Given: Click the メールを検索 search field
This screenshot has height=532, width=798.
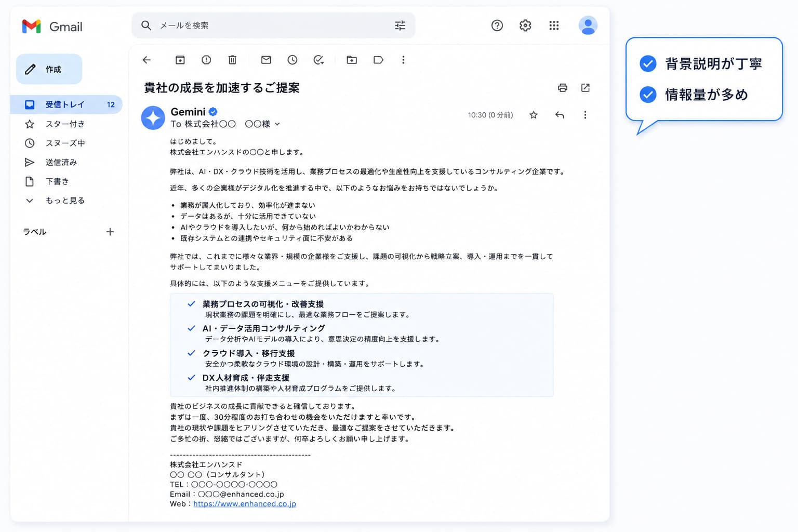Looking at the screenshot, I should (273, 25).
